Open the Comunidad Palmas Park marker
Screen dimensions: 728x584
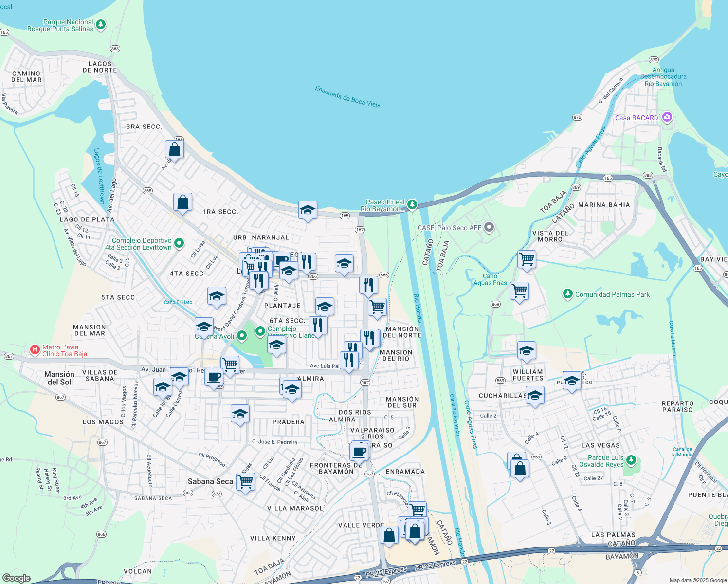coord(567,294)
